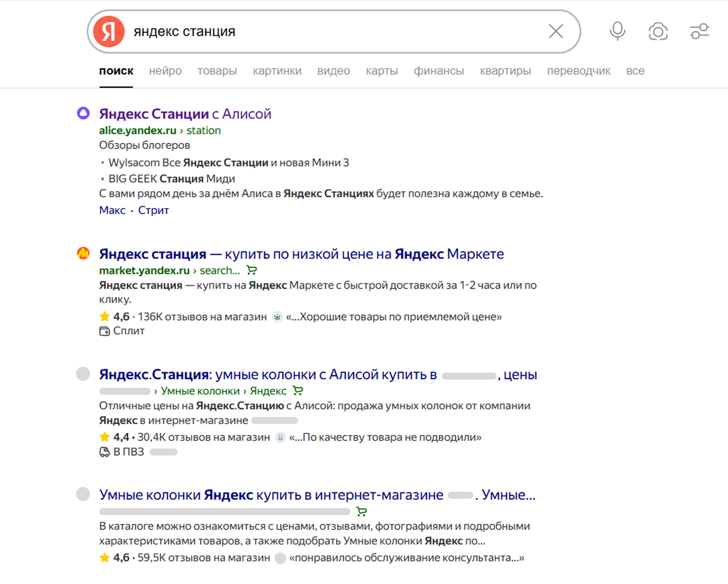Open the alice.yandex.ru breadcrumb link
728x584 pixels.
click(137, 130)
